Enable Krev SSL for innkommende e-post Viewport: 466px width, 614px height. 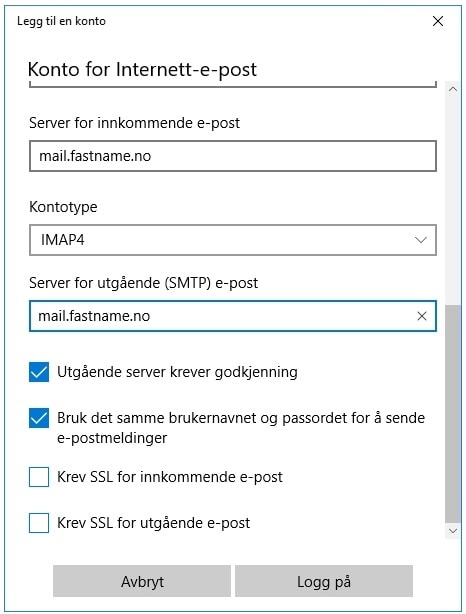pyautogui.click(x=39, y=477)
